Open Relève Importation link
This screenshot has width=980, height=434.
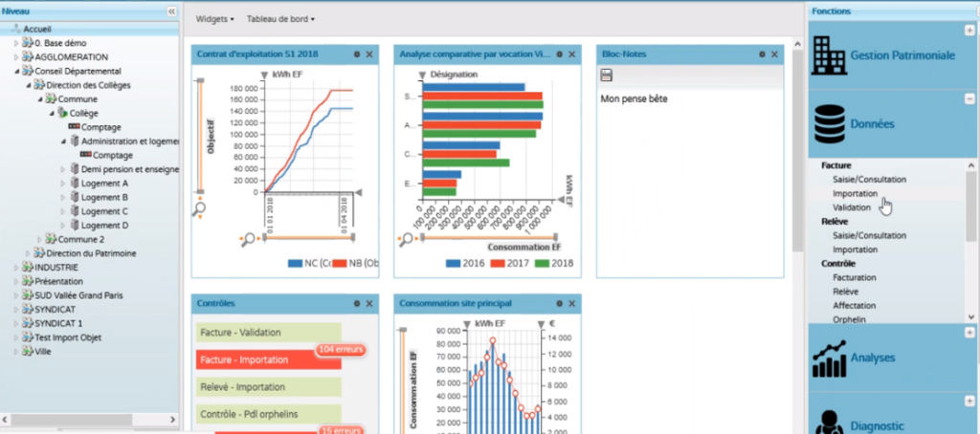[855, 250]
